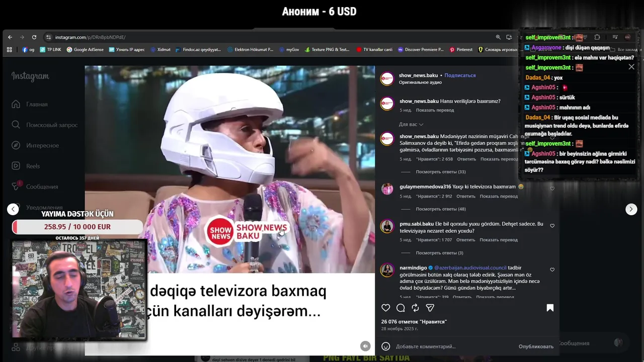
Task: Repost with the repost arrows icon
Action: pos(415,308)
